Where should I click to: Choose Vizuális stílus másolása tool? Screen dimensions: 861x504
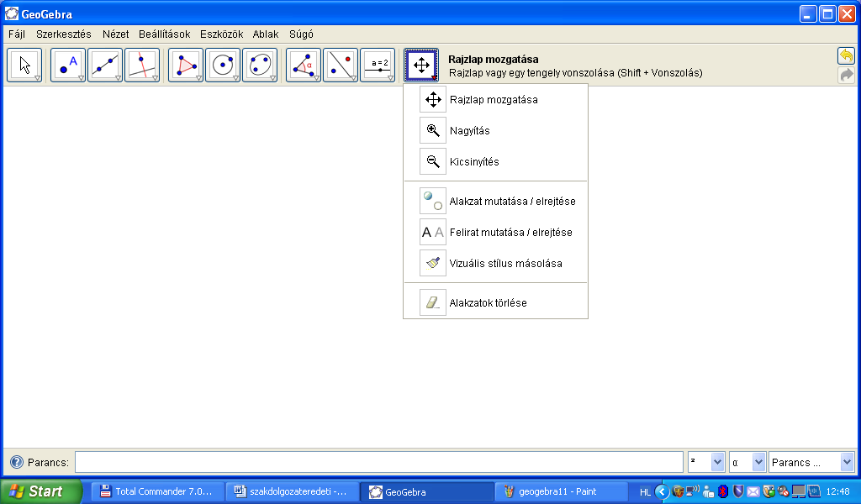click(x=495, y=263)
